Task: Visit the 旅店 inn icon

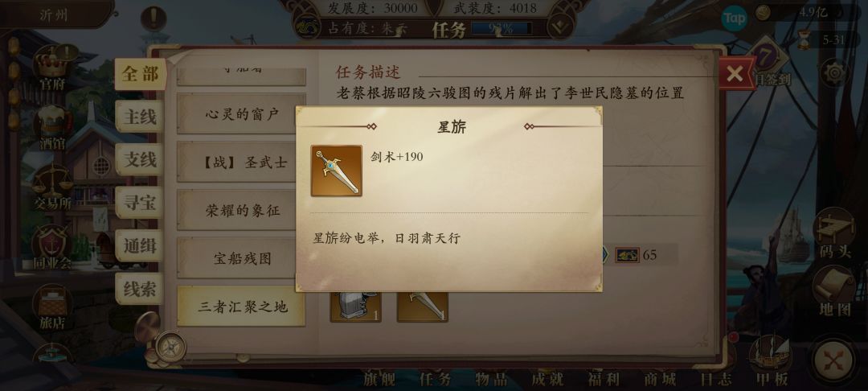Action: 52,308
